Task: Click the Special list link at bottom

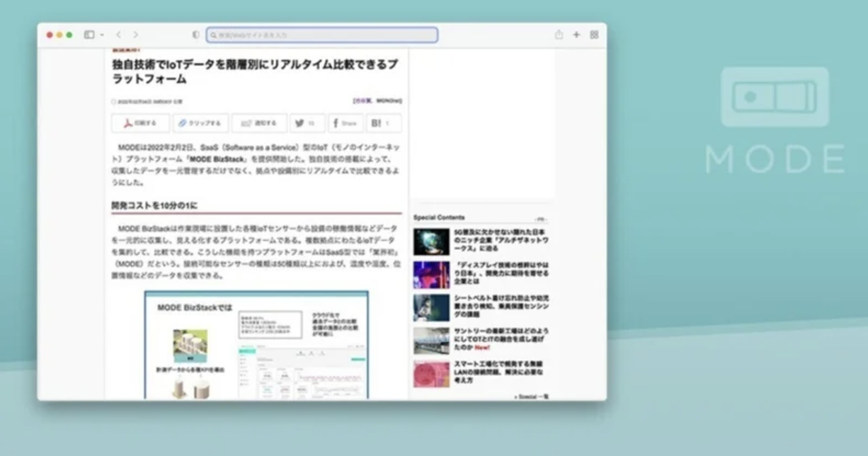Action: pyautogui.click(x=532, y=397)
